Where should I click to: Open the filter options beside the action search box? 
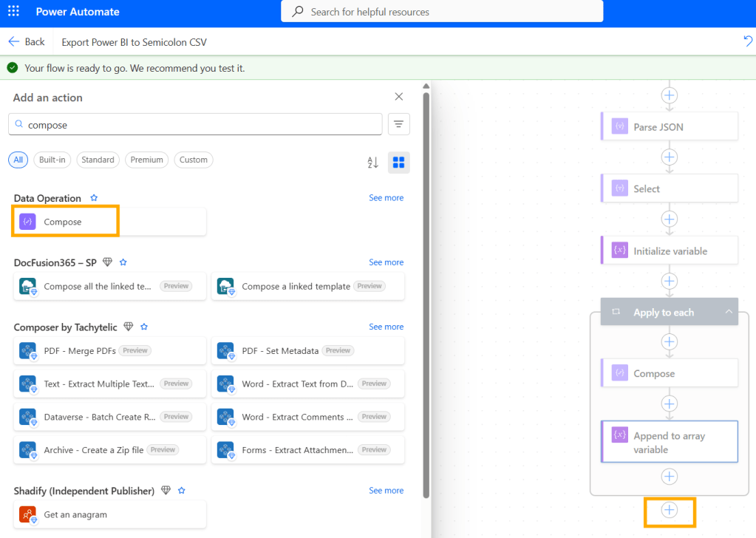398,123
